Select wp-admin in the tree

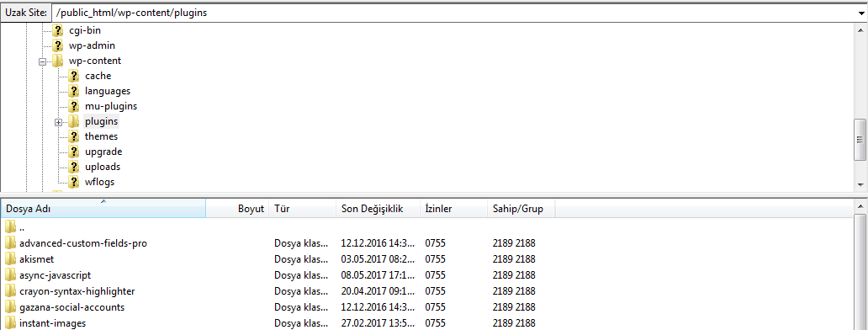(92, 45)
